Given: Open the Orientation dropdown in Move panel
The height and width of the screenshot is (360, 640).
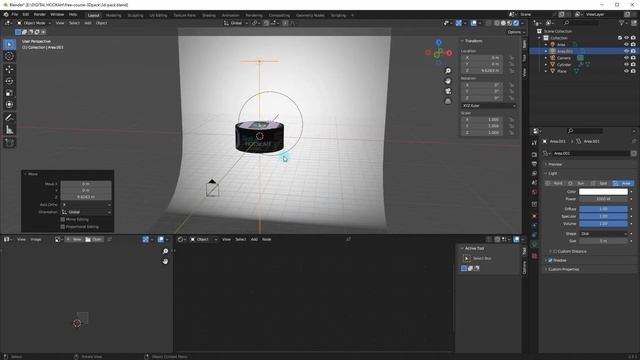Looking at the screenshot, I should tap(86, 212).
